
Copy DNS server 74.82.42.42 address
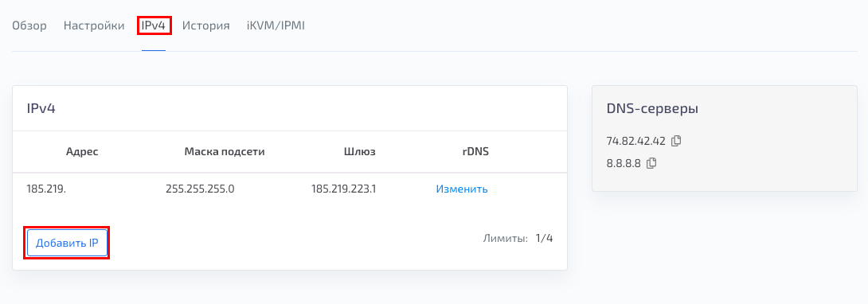[676, 141]
